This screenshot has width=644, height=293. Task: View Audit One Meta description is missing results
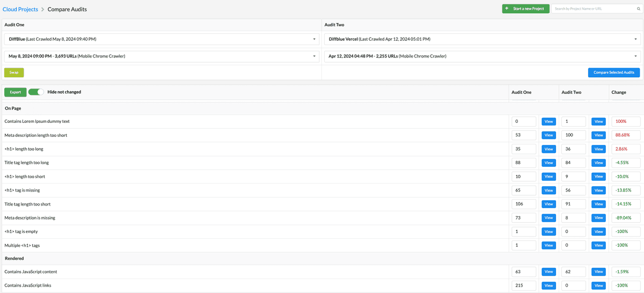point(548,218)
